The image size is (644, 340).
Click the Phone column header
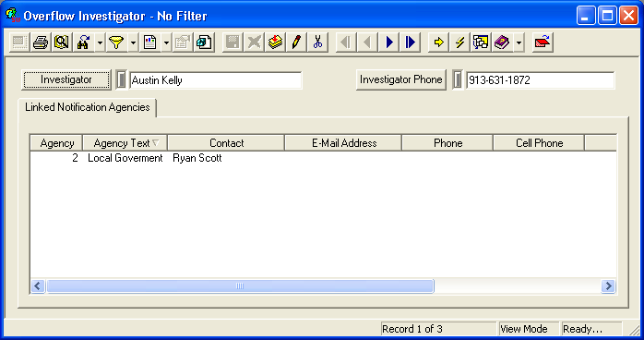click(x=447, y=143)
